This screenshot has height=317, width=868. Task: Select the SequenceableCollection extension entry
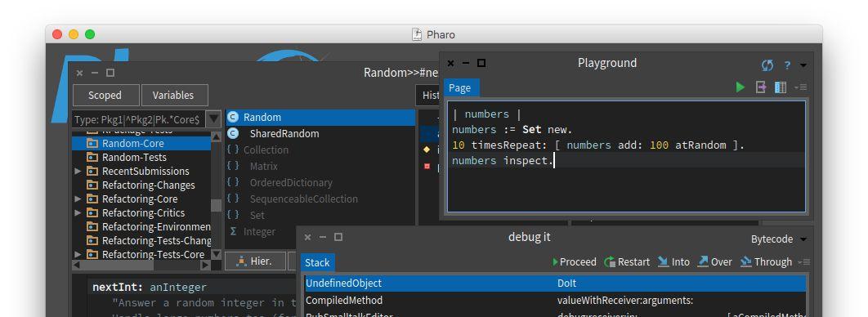pyautogui.click(x=320, y=199)
